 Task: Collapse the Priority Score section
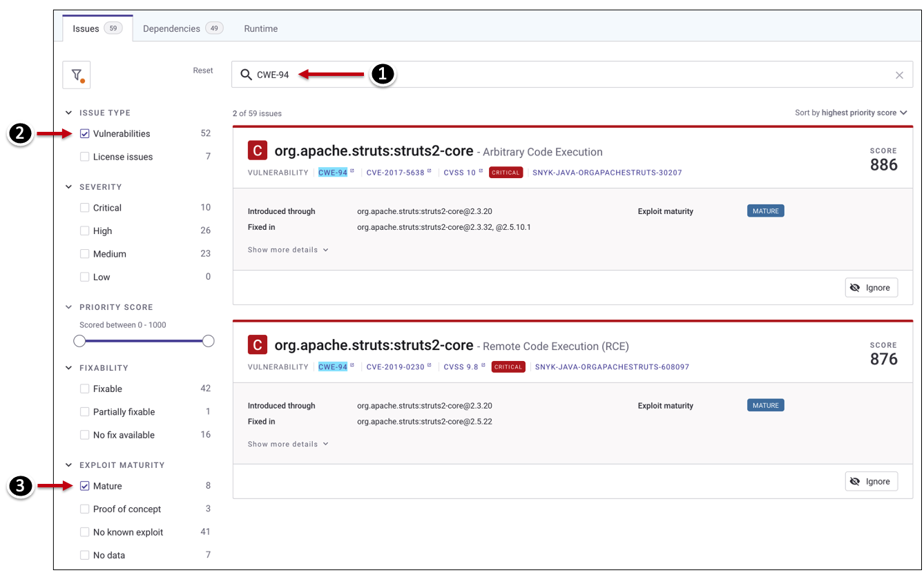click(68, 307)
